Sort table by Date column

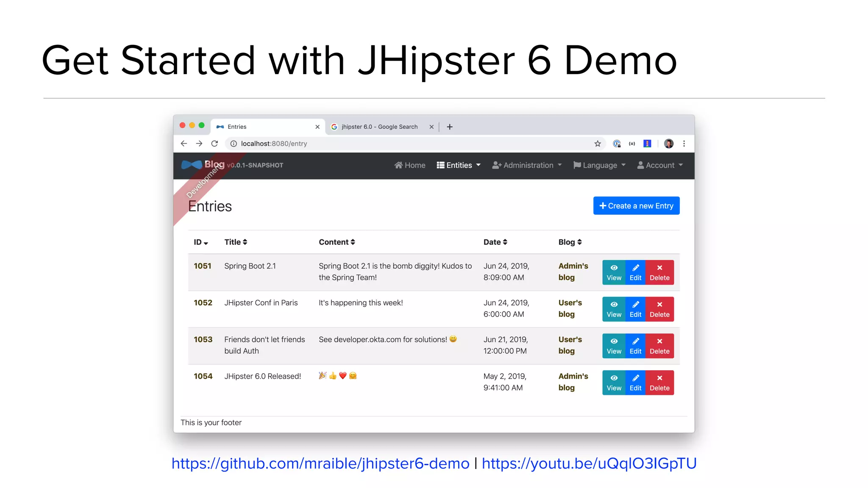(x=495, y=242)
